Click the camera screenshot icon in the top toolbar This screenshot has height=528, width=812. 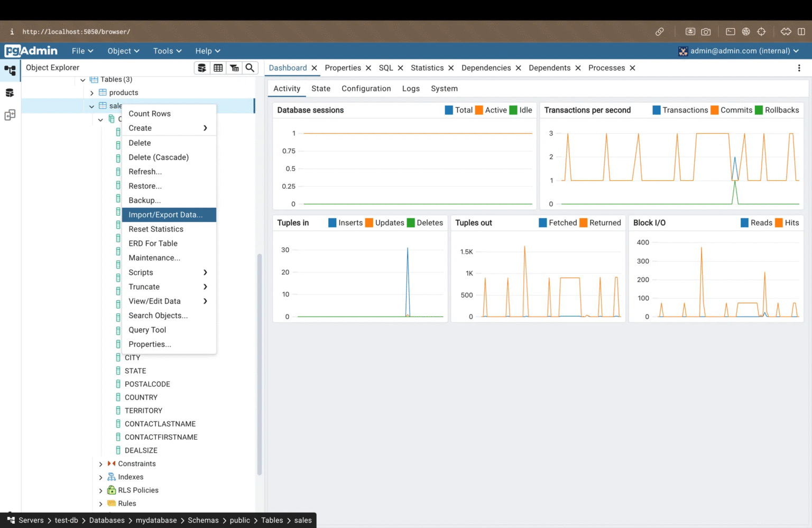coord(706,32)
